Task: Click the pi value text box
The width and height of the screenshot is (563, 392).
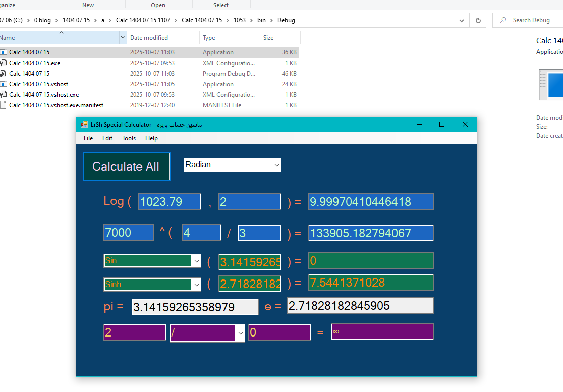Action: [195, 307]
